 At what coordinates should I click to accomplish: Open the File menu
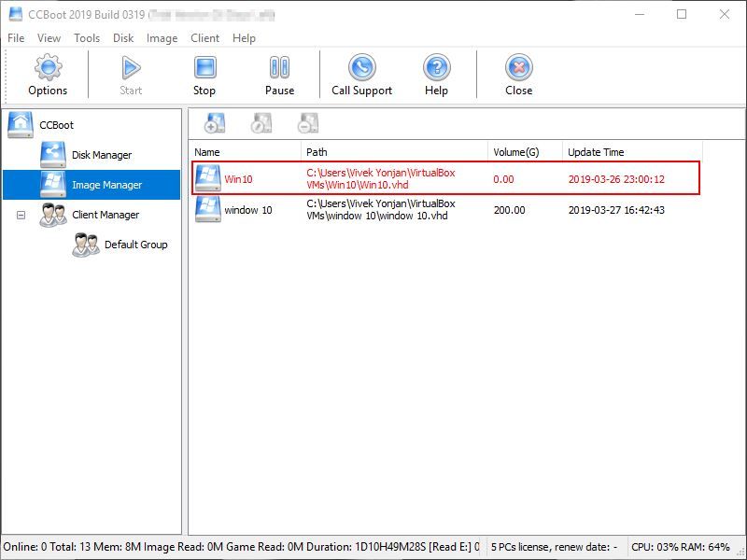[x=16, y=38]
